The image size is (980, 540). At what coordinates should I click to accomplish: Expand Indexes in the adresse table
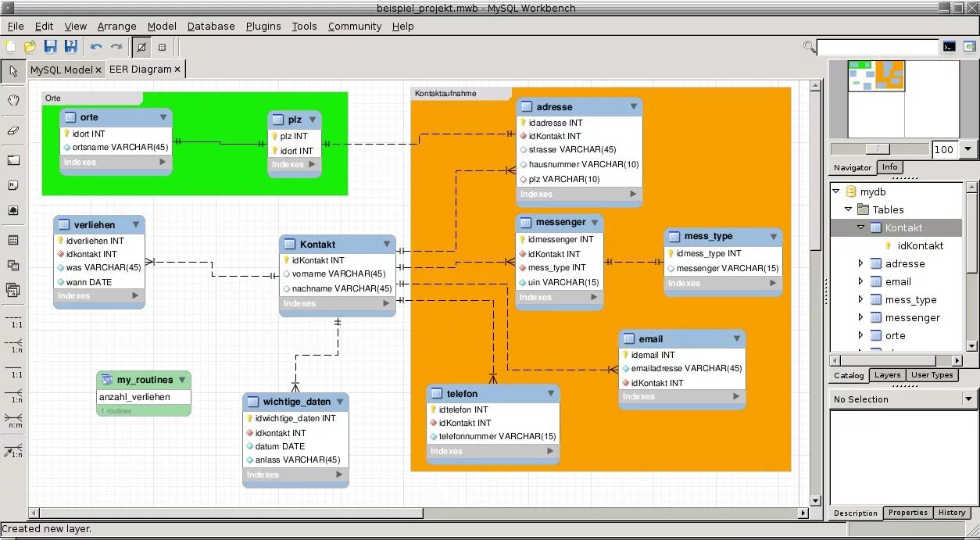click(634, 194)
